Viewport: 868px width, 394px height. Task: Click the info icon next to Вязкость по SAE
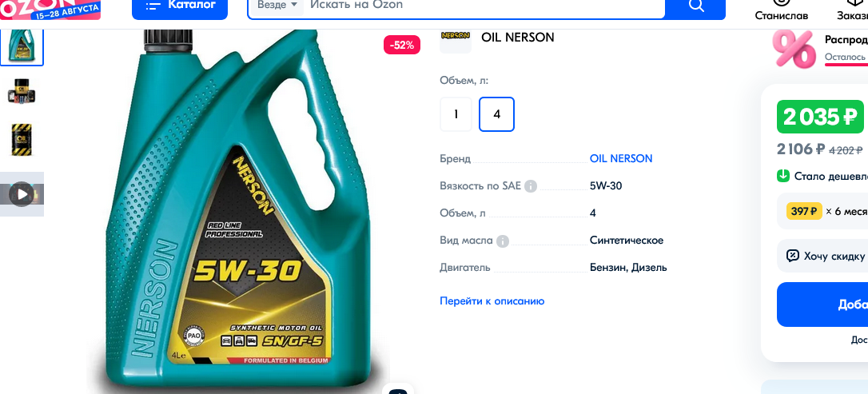[x=531, y=186]
